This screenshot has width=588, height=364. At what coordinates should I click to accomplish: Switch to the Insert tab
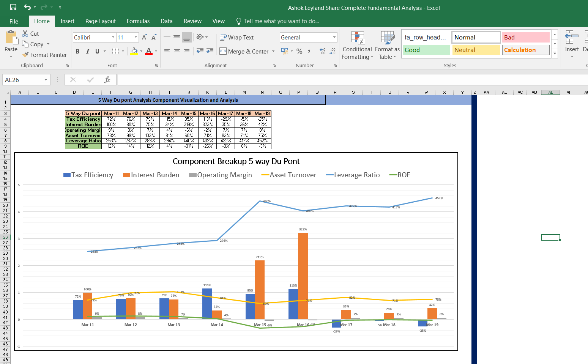click(x=68, y=21)
